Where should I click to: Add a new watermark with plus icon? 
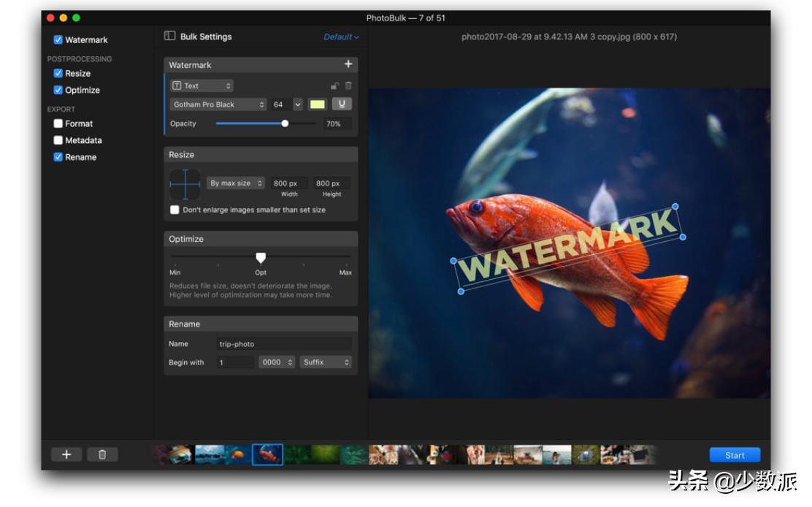click(x=348, y=64)
